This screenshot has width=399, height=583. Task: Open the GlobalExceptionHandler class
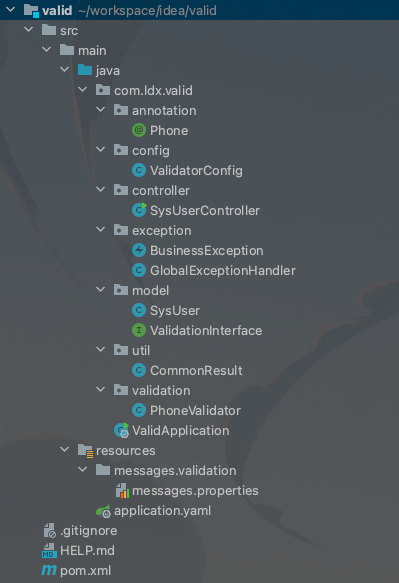(x=223, y=270)
